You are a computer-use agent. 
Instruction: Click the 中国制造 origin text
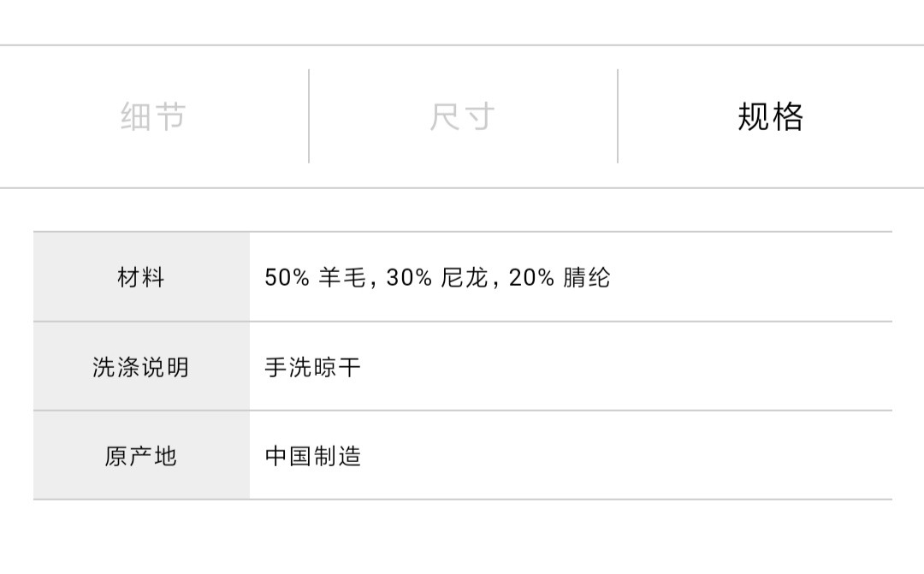click(313, 455)
